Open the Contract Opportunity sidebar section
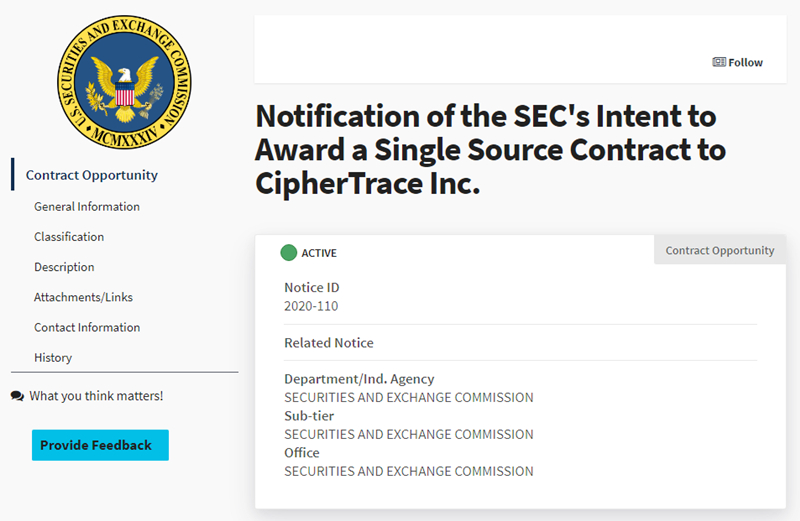Image resolution: width=800 pixels, height=521 pixels. point(92,175)
